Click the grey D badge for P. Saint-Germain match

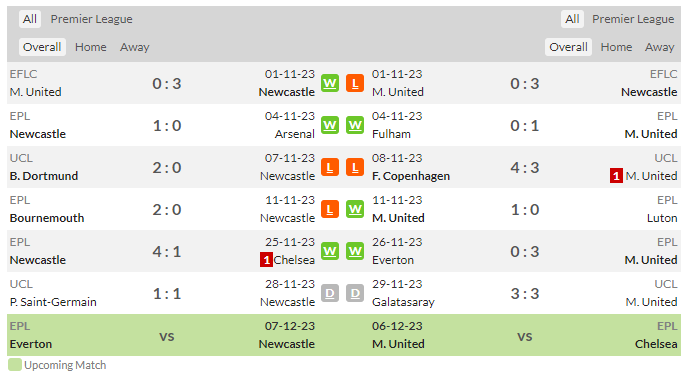tap(330, 293)
